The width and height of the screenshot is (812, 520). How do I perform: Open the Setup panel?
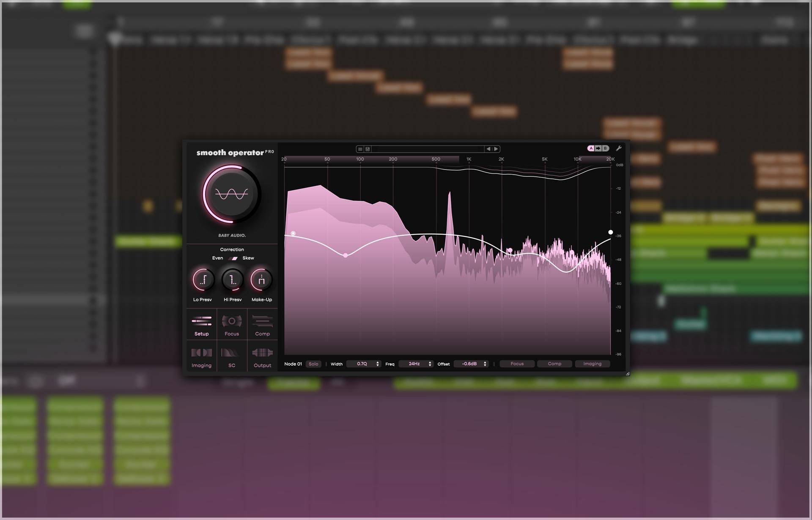click(202, 325)
